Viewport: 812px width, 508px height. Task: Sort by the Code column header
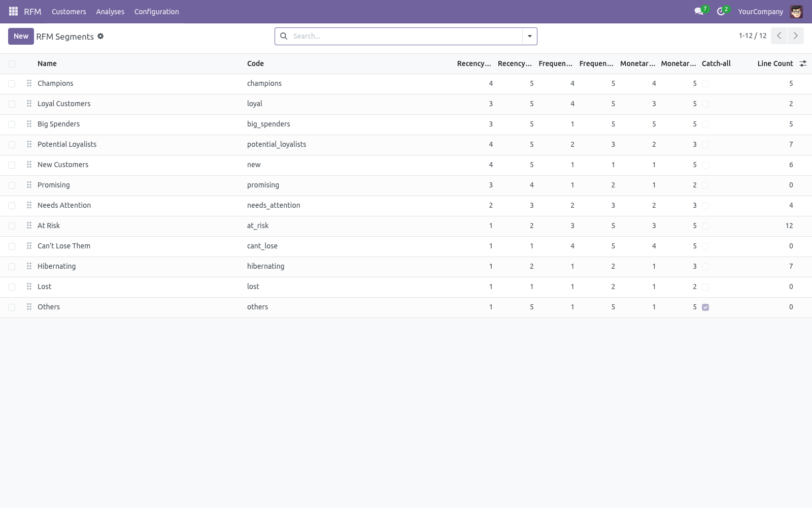pos(255,63)
